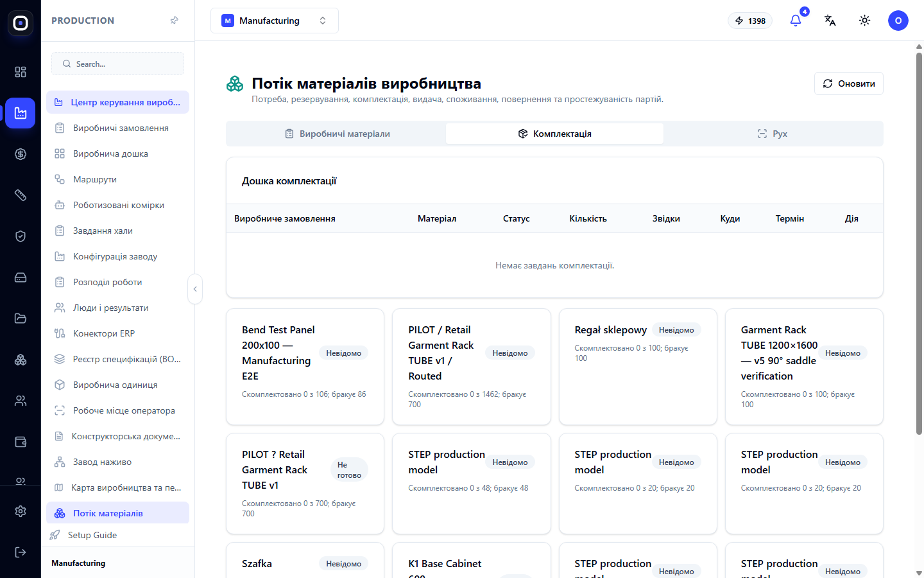Focus the sidebar Search field
The height and width of the screenshot is (578, 924).
(x=117, y=64)
